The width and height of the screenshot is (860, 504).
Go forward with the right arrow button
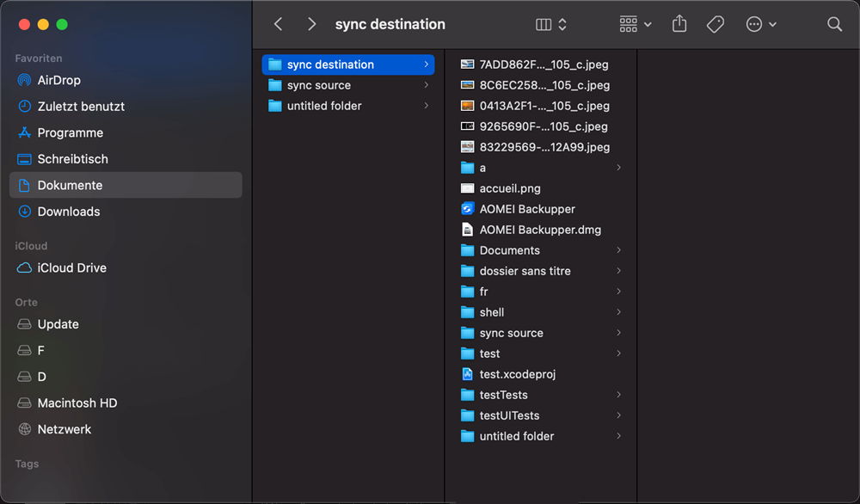pyautogui.click(x=311, y=25)
